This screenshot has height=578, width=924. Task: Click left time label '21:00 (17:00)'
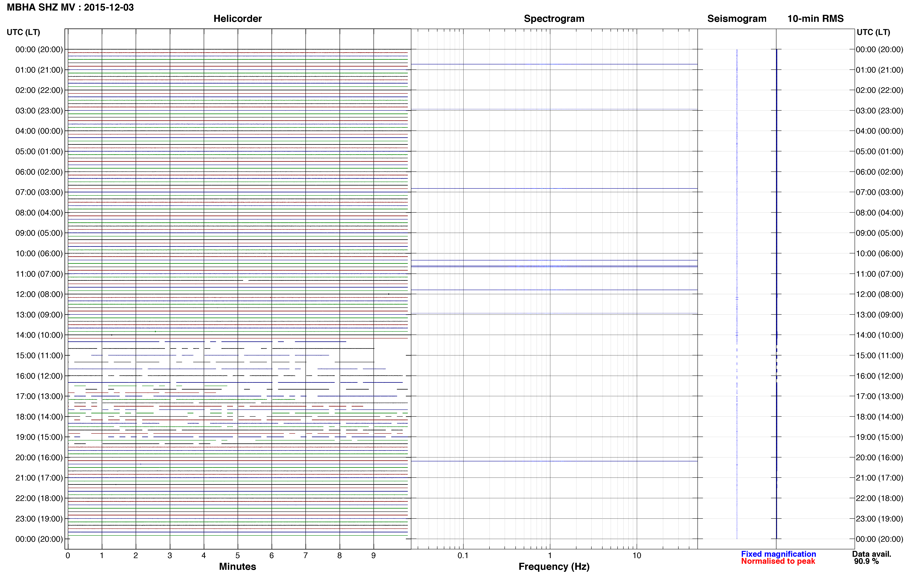coord(39,478)
